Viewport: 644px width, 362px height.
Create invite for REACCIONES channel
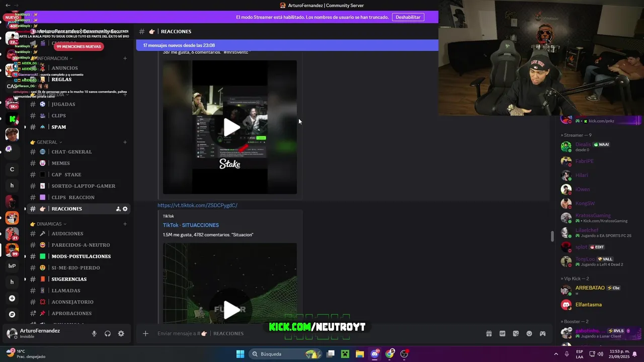point(118,209)
